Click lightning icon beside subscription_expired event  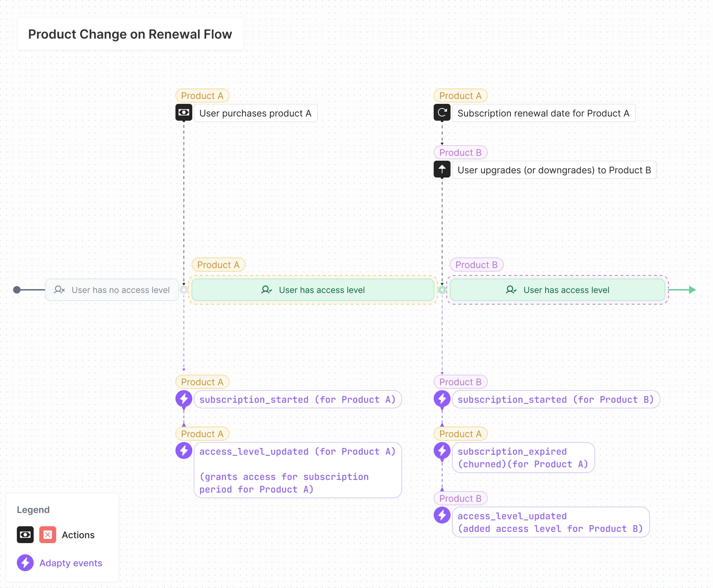(x=442, y=451)
